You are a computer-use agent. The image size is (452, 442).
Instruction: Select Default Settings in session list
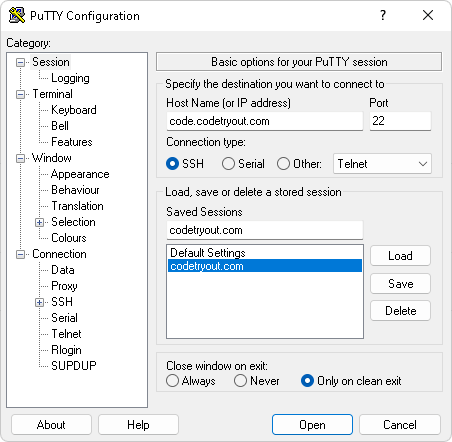(x=265, y=253)
